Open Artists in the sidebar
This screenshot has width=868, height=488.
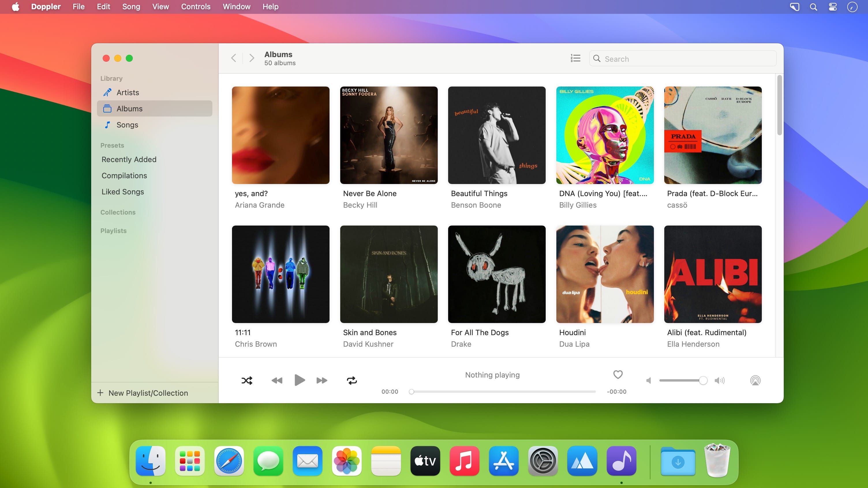coord(154,92)
